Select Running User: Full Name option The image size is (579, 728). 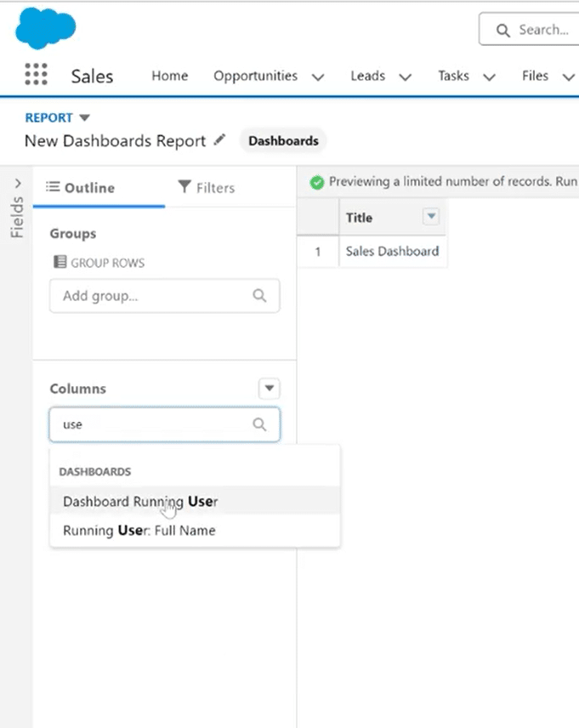tap(195, 530)
